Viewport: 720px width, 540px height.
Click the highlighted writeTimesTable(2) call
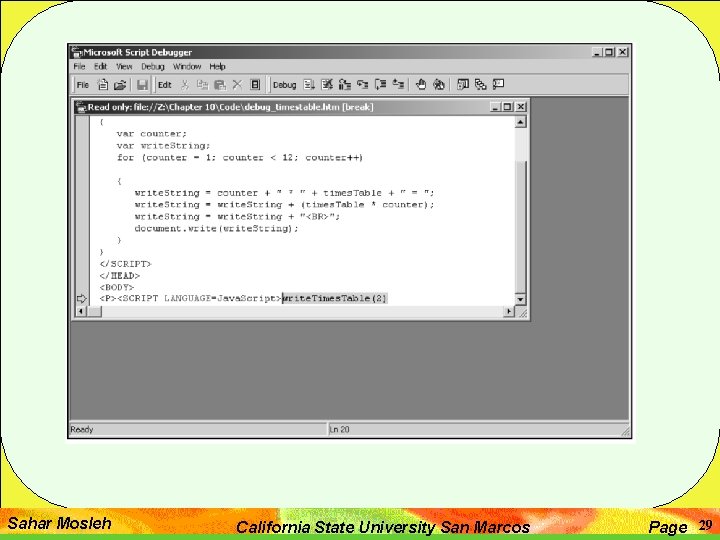tap(334, 298)
